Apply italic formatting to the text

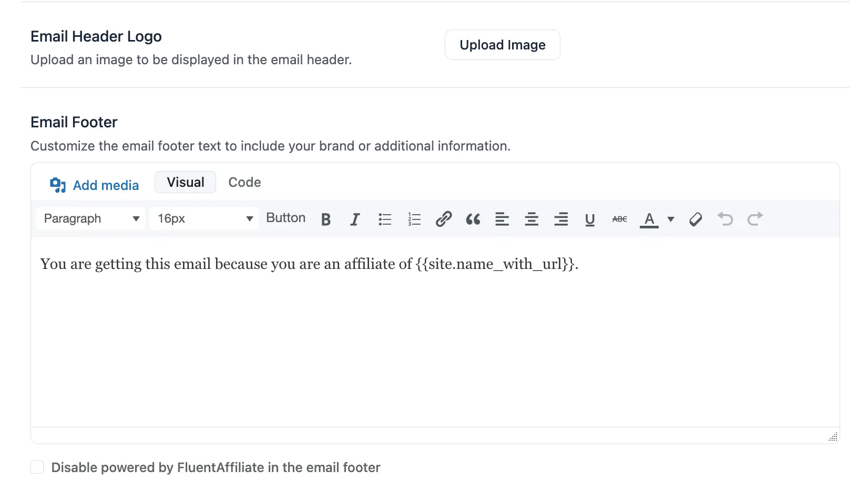pyautogui.click(x=355, y=219)
